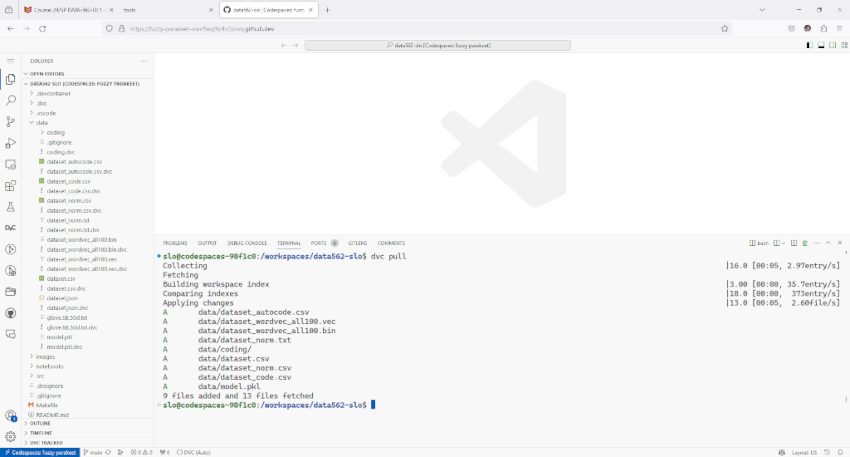Screen dimensions: 850x457
Task: Open the Extensions view
Action: 10,185
